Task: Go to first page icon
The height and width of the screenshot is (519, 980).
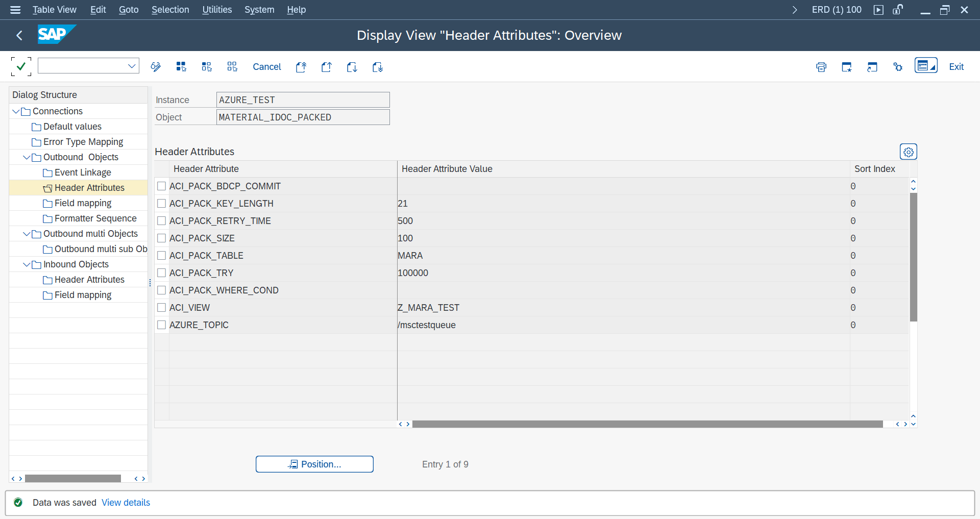Action: coord(301,67)
